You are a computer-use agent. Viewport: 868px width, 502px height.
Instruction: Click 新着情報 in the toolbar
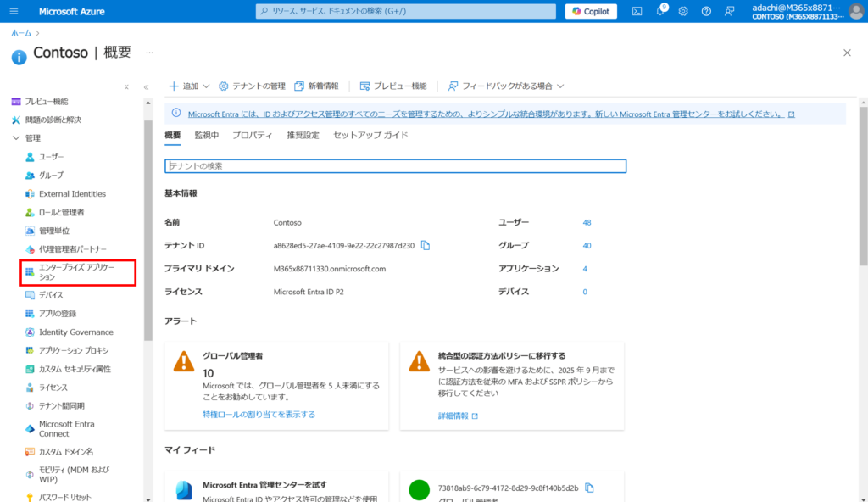[317, 86]
